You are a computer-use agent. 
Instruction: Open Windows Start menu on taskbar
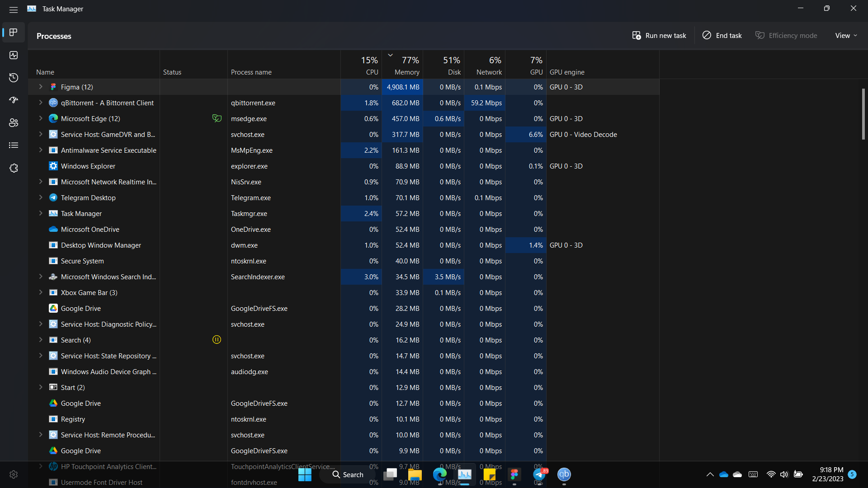point(305,474)
